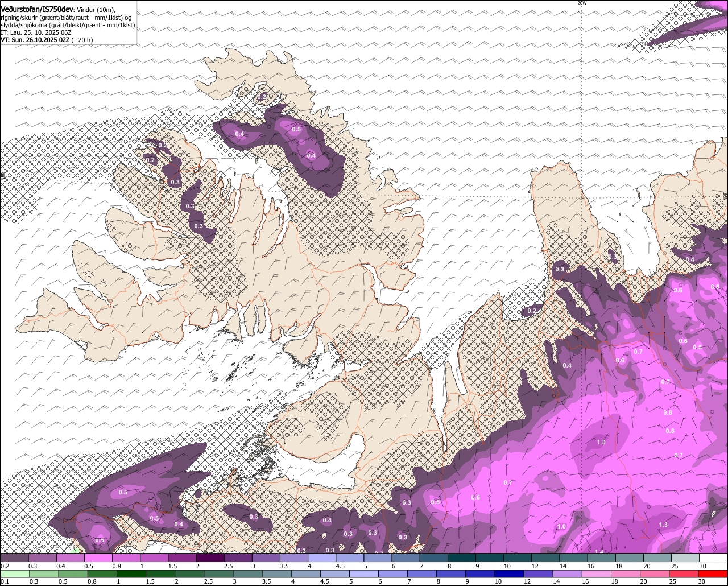Click the 0.2 label in the upper legend
Screen dimensions: 728x586
click(x=5, y=566)
